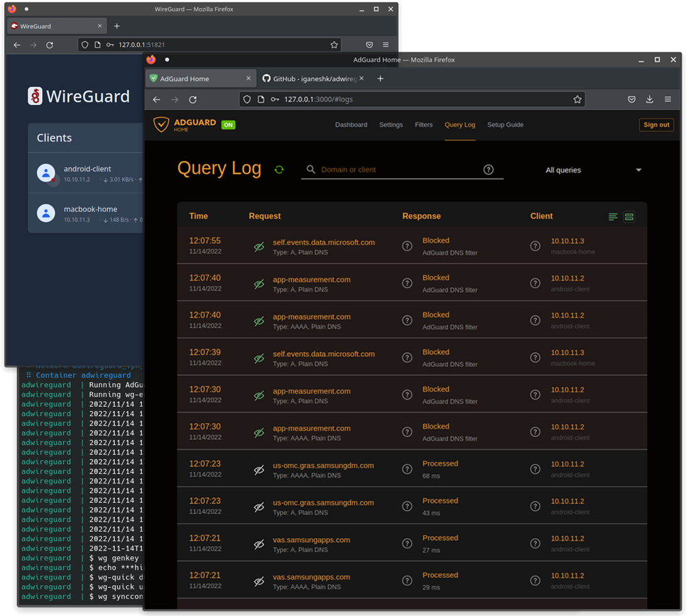The width and height of the screenshot is (690, 616).
Task: Open the Downloads icon in Firefox toolbar
Action: pos(650,99)
